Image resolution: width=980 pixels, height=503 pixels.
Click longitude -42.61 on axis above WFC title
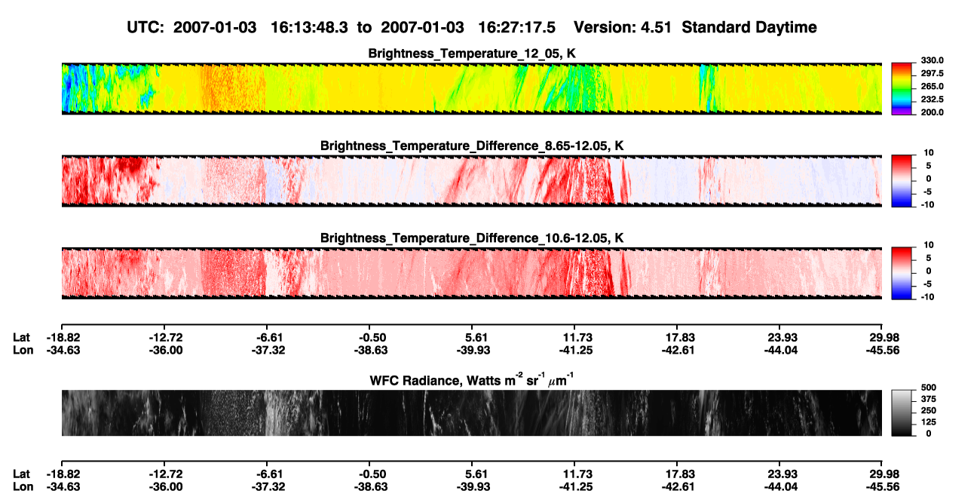[678, 350]
